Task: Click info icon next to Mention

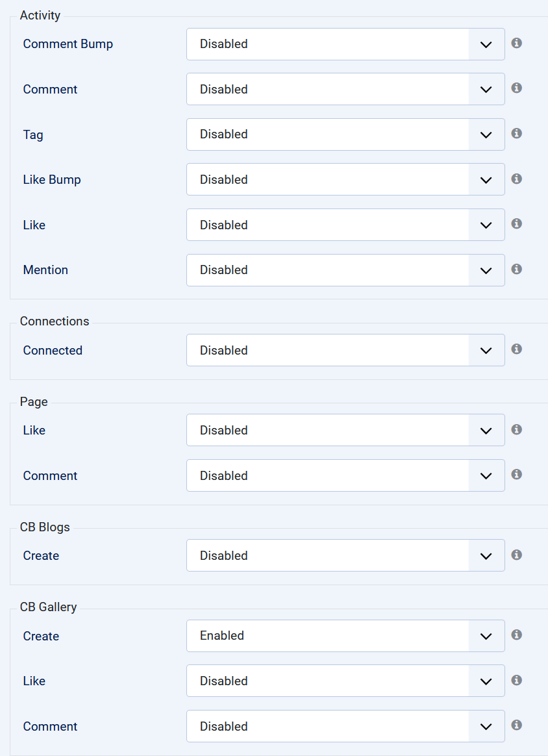Action: click(517, 269)
